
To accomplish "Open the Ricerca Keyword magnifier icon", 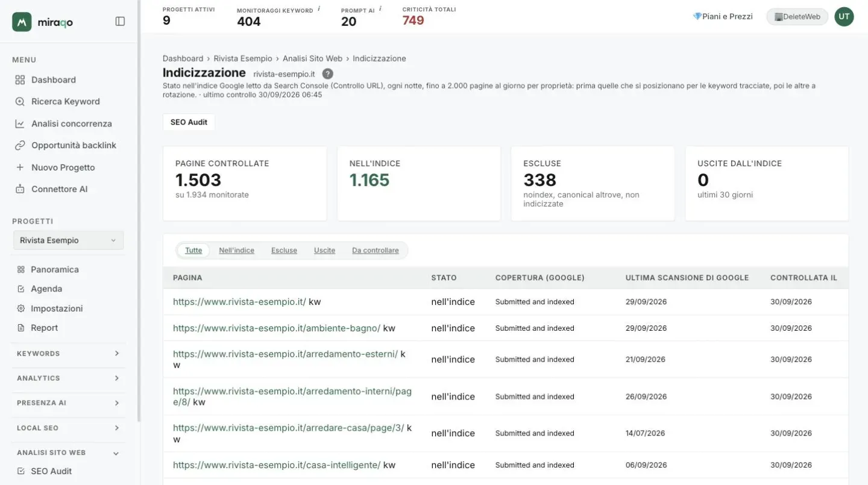I will (20, 102).
